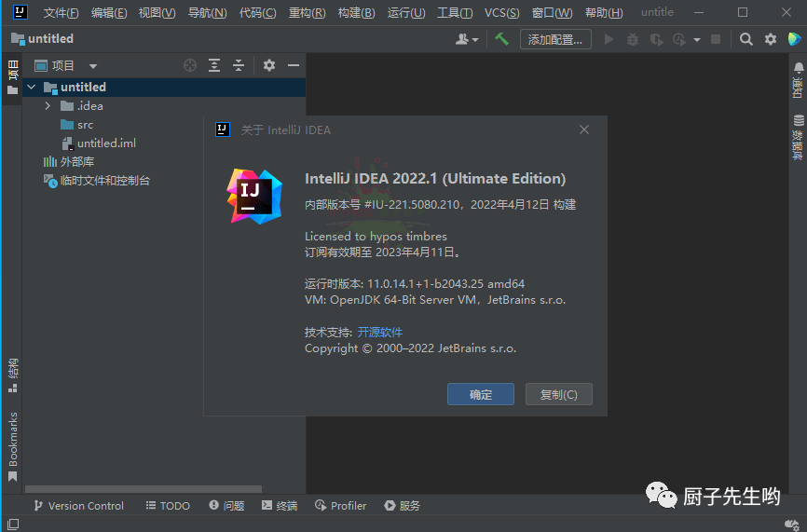The height and width of the screenshot is (532, 807).
Task: Open the 编辑(E) menu
Action: click(109, 12)
